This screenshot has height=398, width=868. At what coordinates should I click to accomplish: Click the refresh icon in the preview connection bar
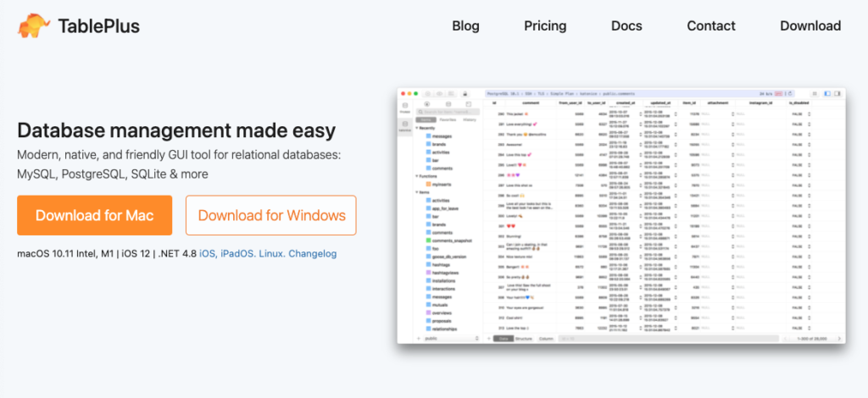pyautogui.click(x=790, y=93)
